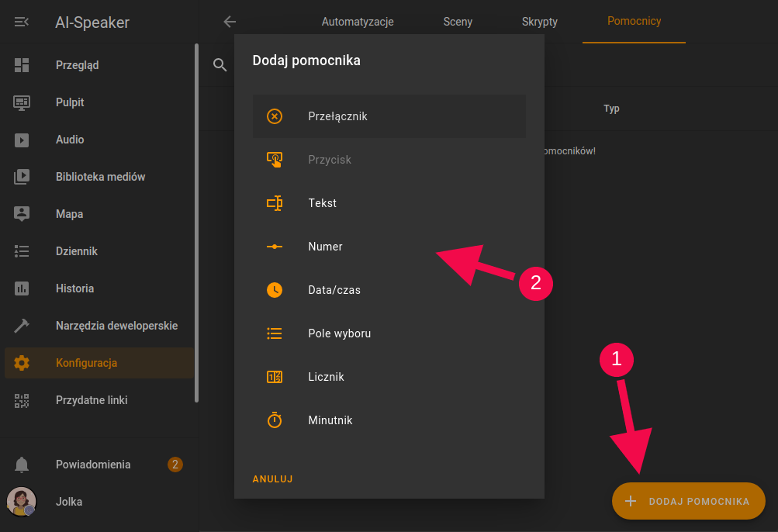
Task: Click the ANULUJ cancel button
Action: click(272, 479)
